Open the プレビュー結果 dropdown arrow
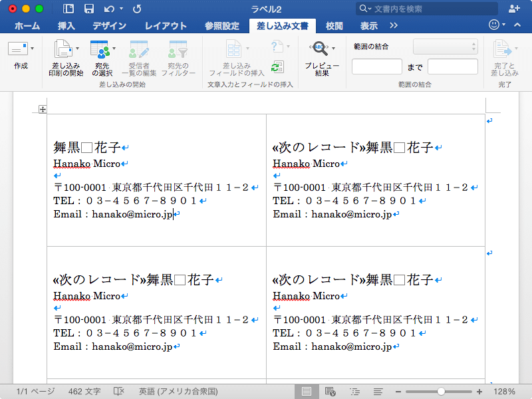Viewport: 532px width, 399px height. click(334, 49)
